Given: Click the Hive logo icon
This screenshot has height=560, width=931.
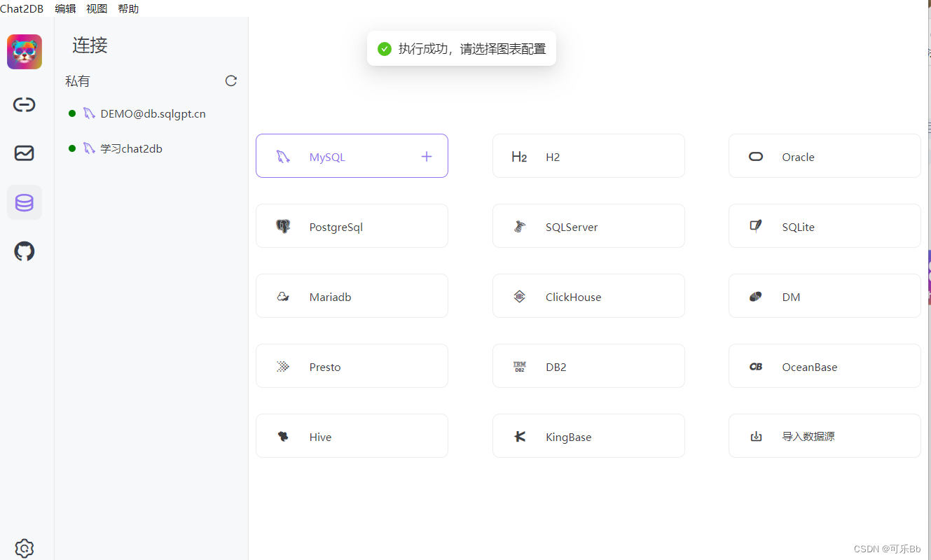Looking at the screenshot, I should [283, 437].
